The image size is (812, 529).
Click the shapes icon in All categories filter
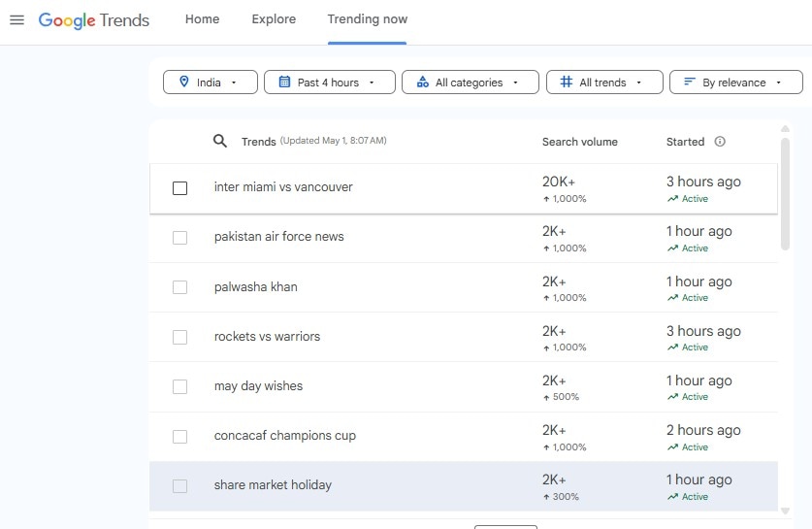pos(423,82)
